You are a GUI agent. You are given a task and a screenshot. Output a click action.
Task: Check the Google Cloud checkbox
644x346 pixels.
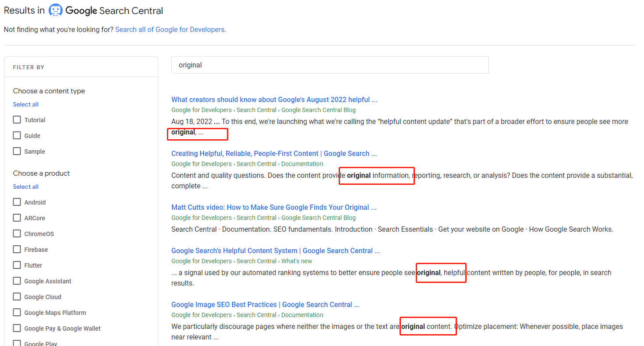point(17,297)
